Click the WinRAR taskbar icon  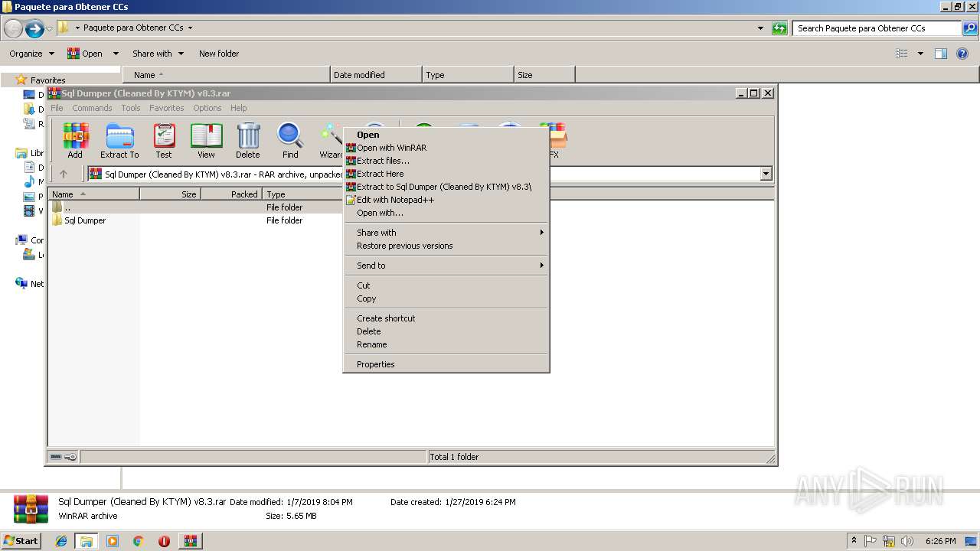coord(190,541)
